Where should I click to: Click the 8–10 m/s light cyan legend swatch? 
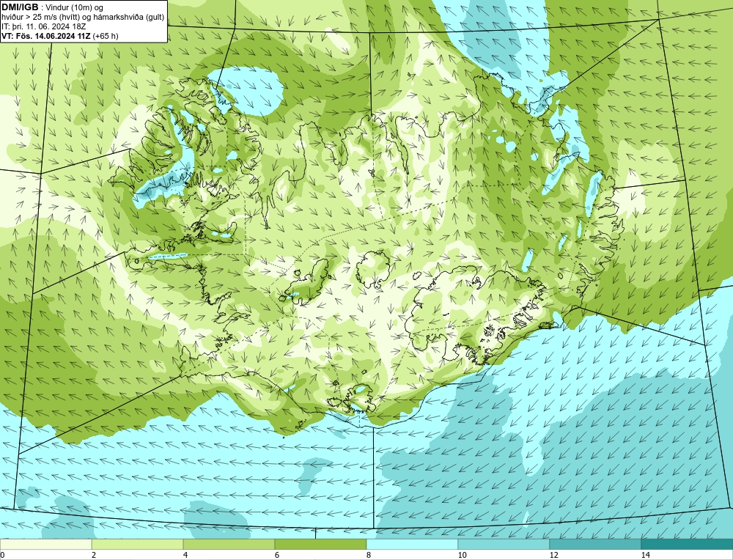(412, 544)
